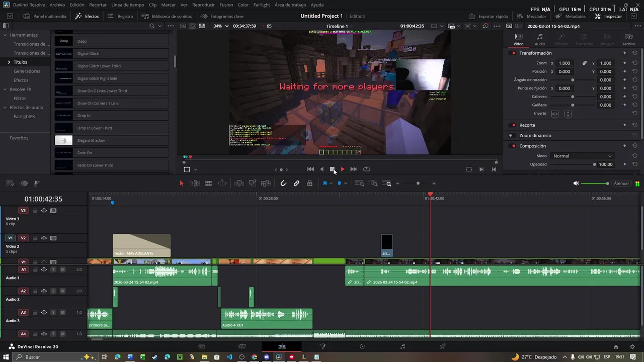Click the Overwrite clip toolbar icon

pyautogui.click(x=252, y=184)
